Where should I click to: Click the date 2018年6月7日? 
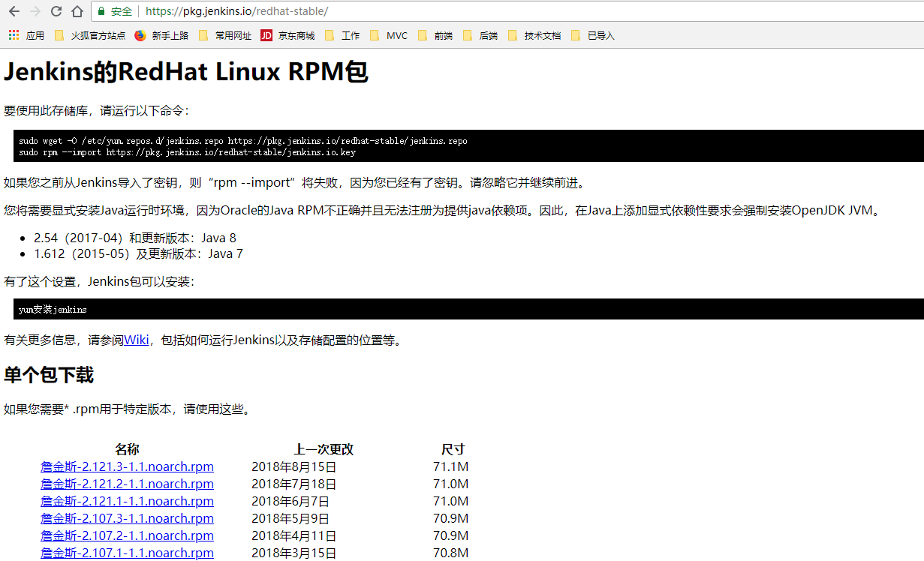tap(290, 501)
